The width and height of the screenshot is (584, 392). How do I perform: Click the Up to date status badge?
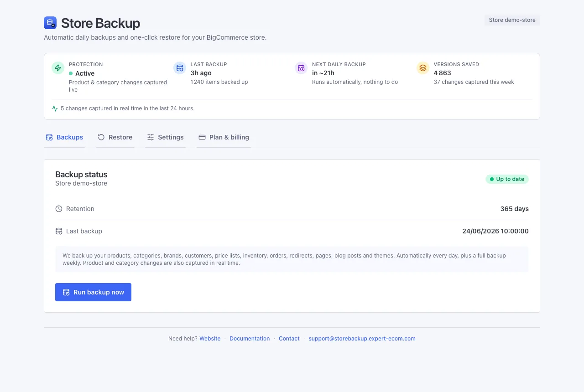pos(507,179)
